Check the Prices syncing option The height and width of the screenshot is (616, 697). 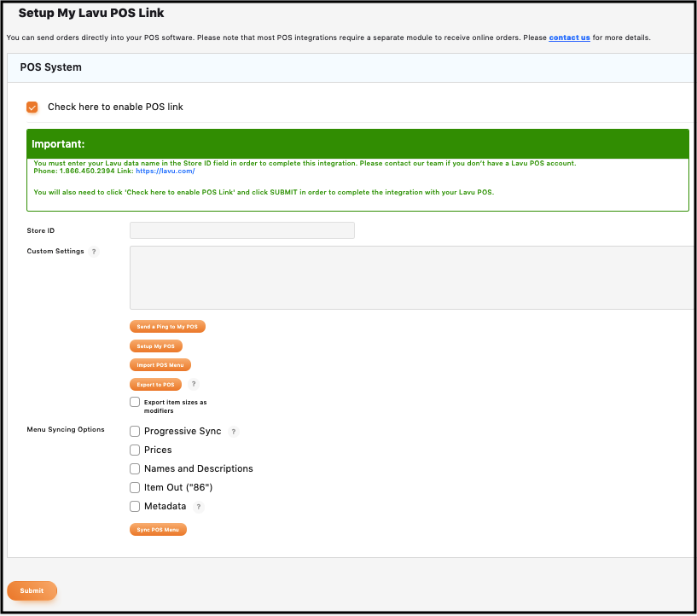pos(134,450)
